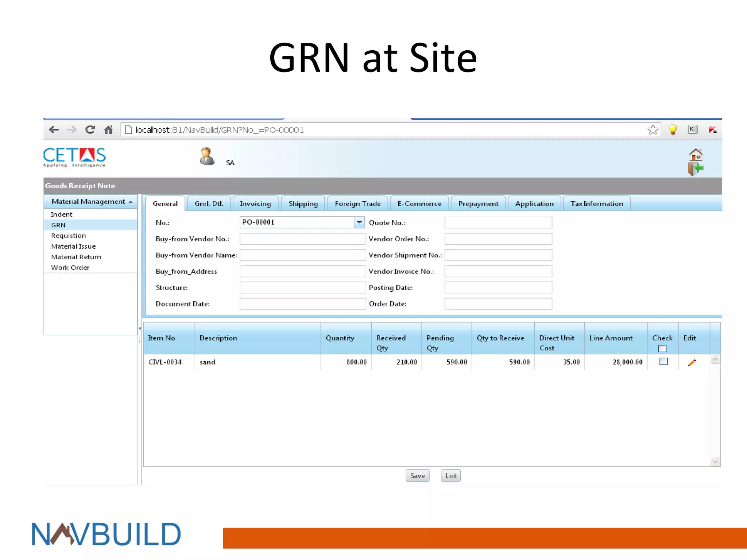Open the Tax Information tab
This screenshot has width=747, height=560.
tap(597, 203)
